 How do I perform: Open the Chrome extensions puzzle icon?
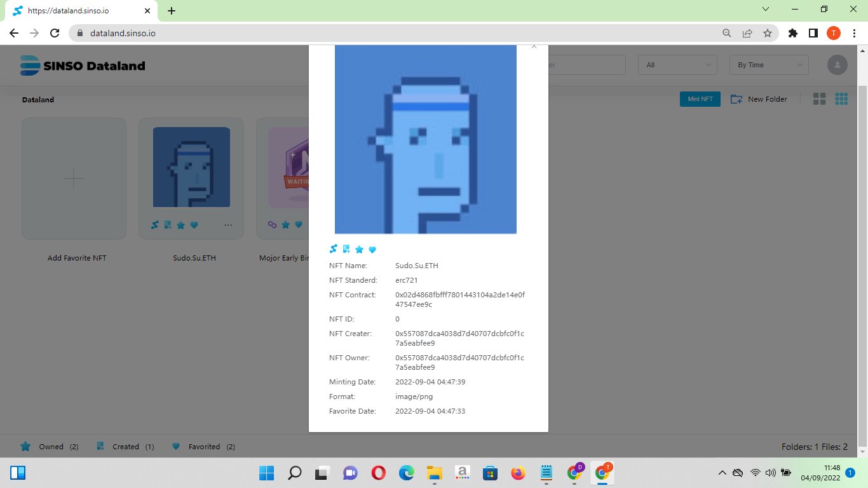pyautogui.click(x=792, y=33)
